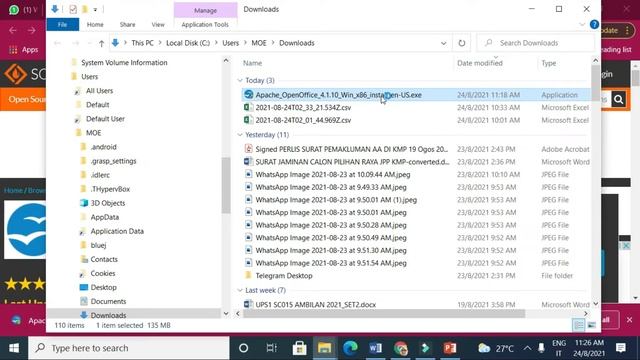
Task: Select the Default User tree item
Action: coord(105,119)
